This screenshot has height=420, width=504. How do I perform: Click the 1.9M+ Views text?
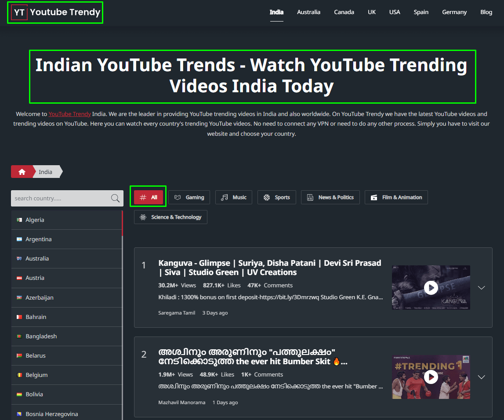[x=175, y=375]
